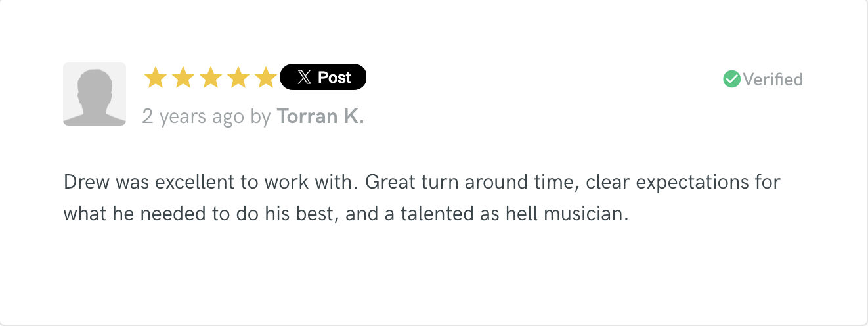Screen dimensions: 868x326
Task: Click the word "by" before reviewer name
Action: 261,118
